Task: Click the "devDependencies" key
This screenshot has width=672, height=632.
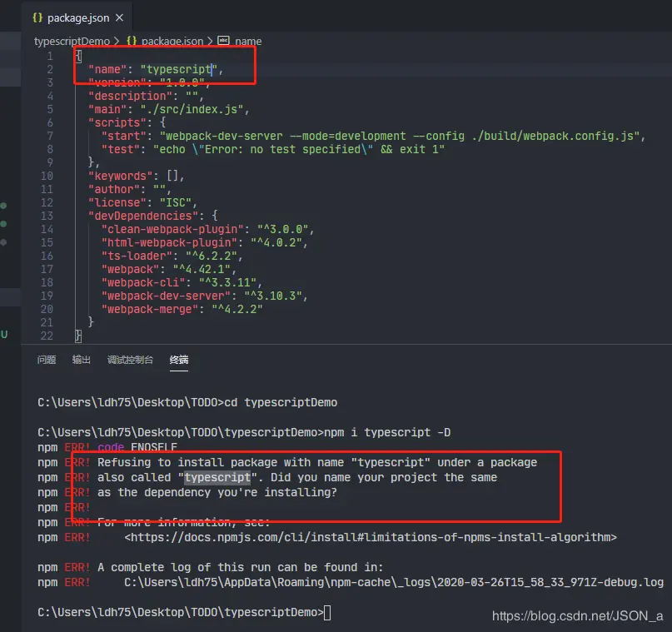Action: pos(143,216)
